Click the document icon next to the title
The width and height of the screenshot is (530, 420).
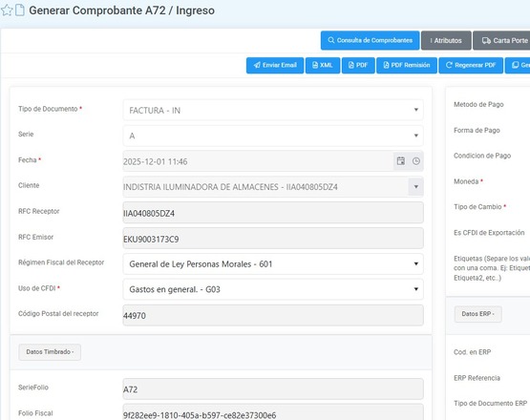click(20, 10)
